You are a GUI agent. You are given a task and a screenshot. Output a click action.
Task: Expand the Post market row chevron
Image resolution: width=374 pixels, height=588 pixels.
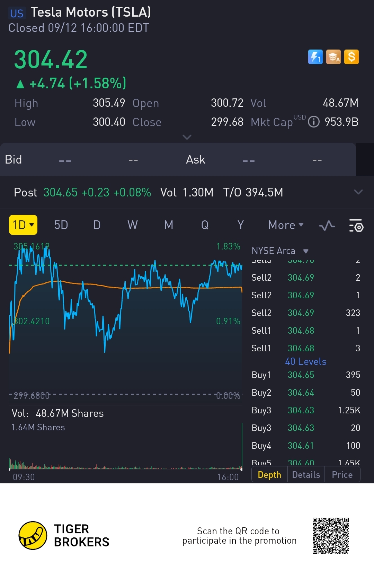tap(358, 192)
